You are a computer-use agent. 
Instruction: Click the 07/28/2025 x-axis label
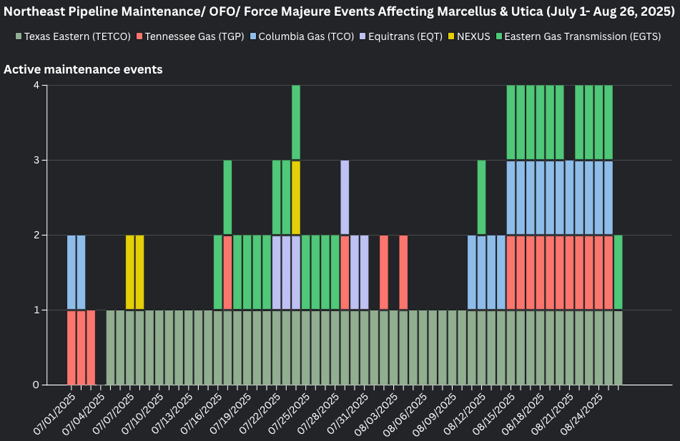318,414
